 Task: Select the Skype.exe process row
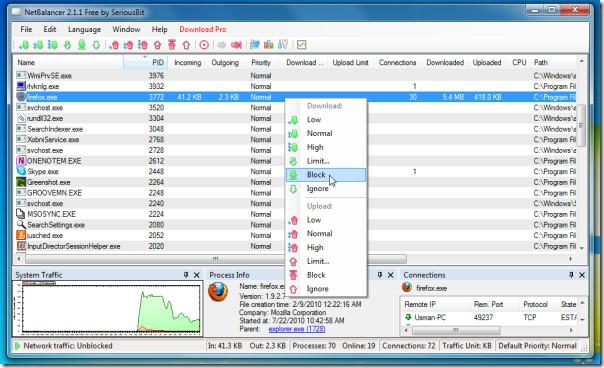point(295,171)
